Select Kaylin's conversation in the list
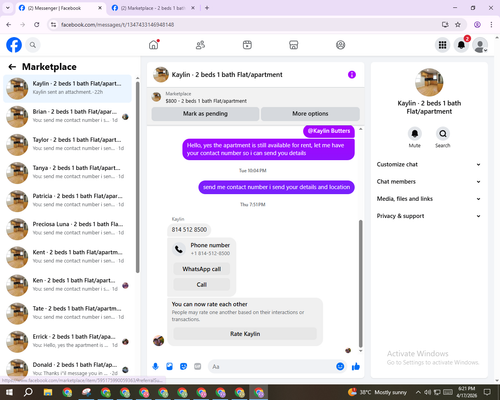This screenshot has width=500, height=400. 68,88
